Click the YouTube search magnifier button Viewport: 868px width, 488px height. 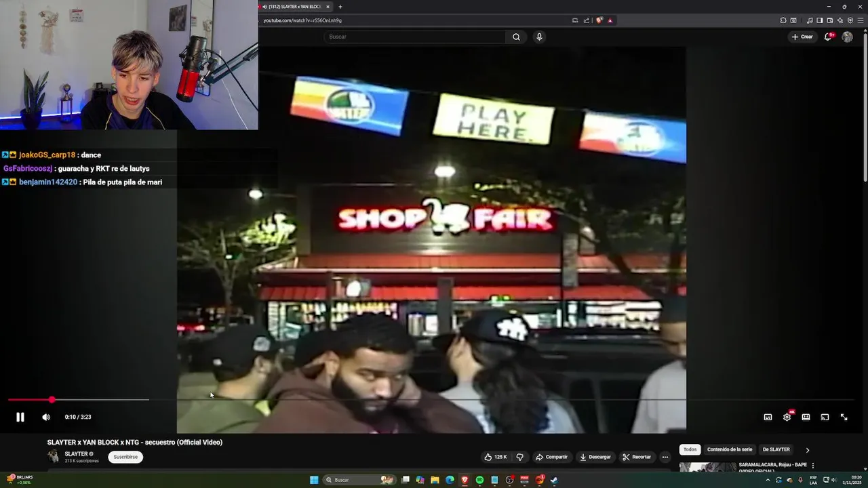tap(516, 37)
